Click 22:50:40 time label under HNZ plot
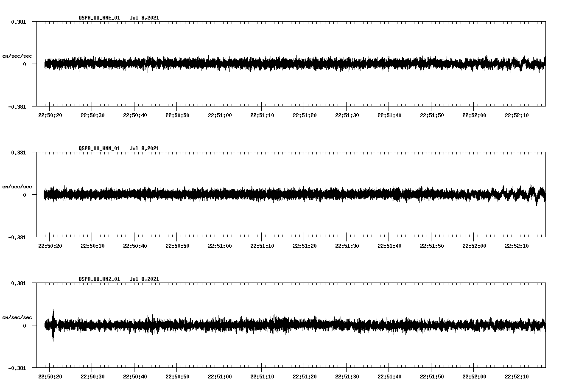The image size is (576, 392). pos(135,377)
